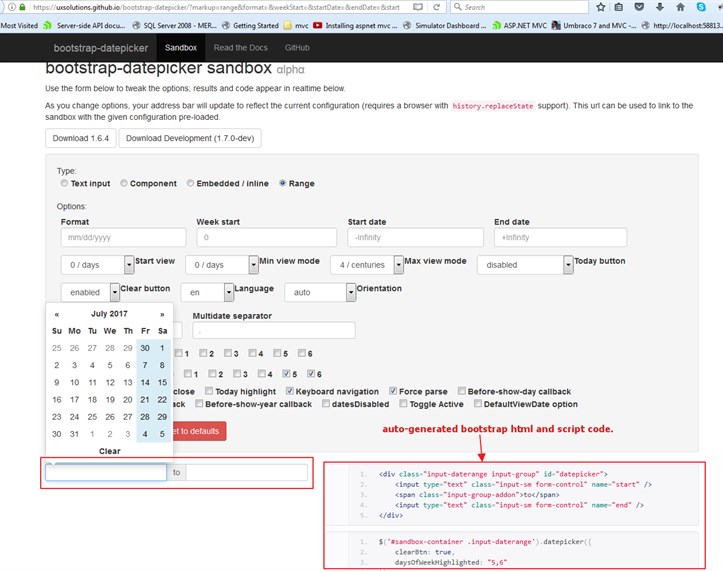Toggle the Force parse checkbox
Image resolution: width=723 pixels, height=571 pixels.
393,391
